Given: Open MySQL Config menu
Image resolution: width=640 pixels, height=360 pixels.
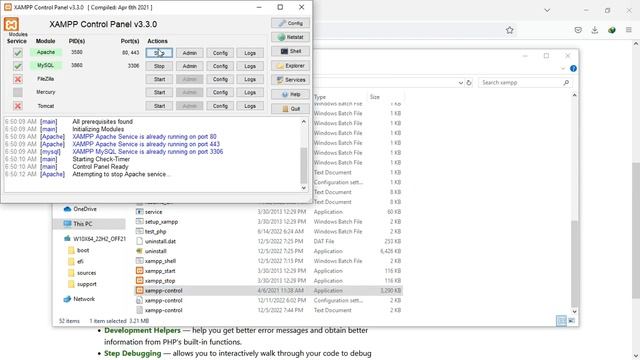Looking at the screenshot, I should tap(220, 66).
